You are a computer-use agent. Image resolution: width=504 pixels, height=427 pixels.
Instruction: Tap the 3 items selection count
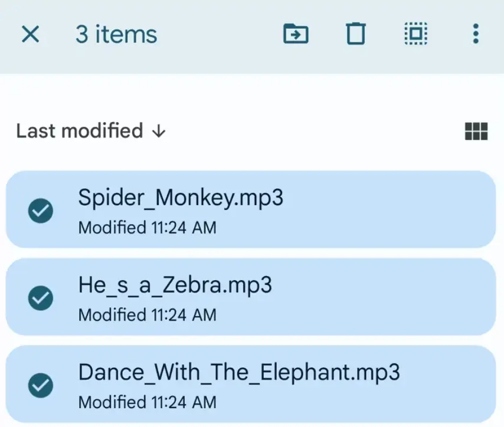point(116,34)
